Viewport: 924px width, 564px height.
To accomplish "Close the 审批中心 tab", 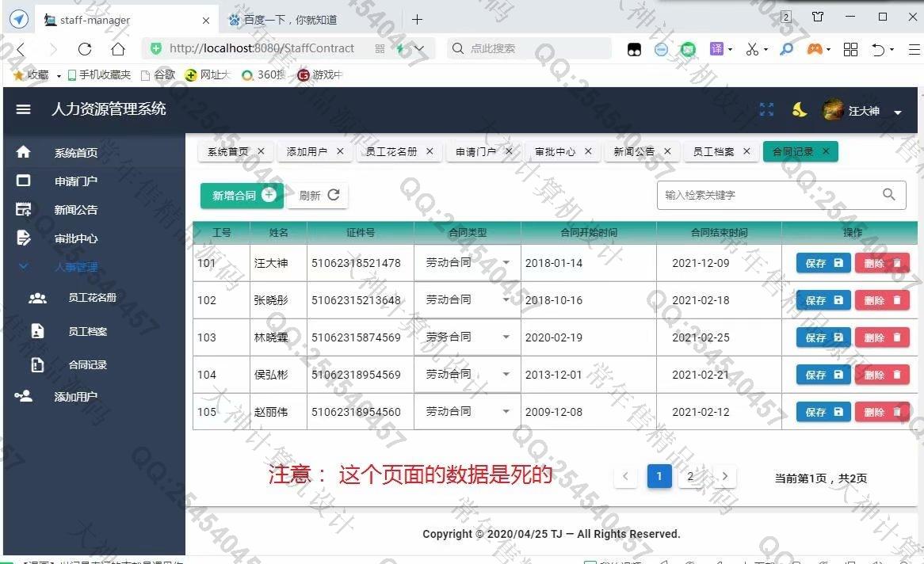I will 588,151.
